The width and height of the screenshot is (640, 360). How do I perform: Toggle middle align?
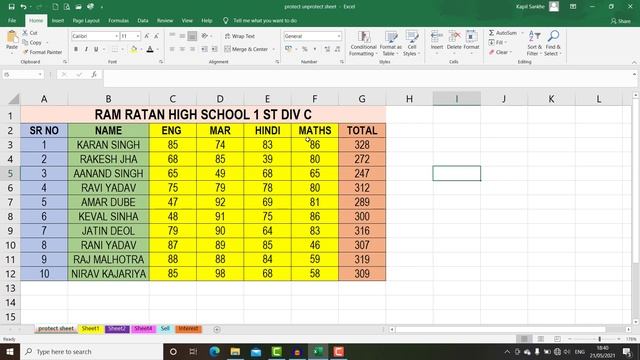182,36
